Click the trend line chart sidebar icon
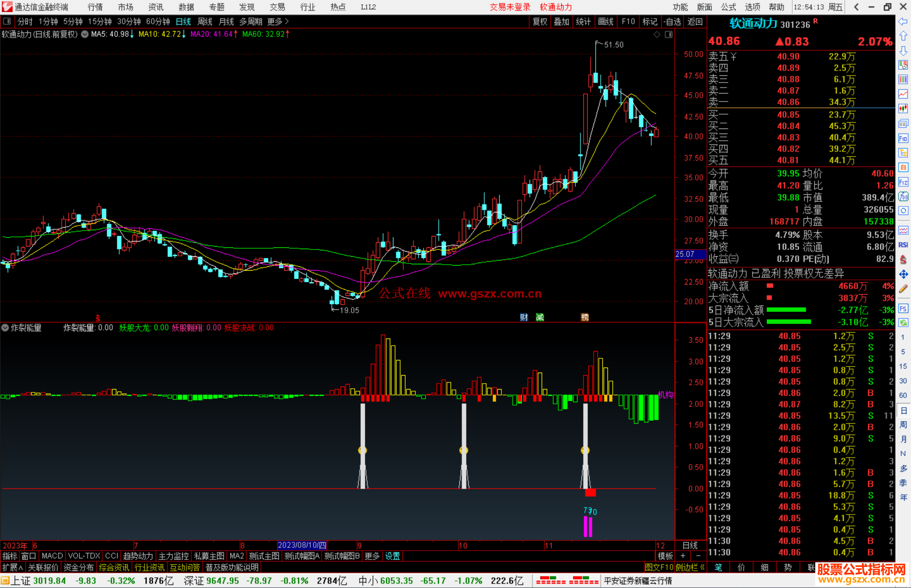This screenshot has height=588, width=911. coord(903,94)
